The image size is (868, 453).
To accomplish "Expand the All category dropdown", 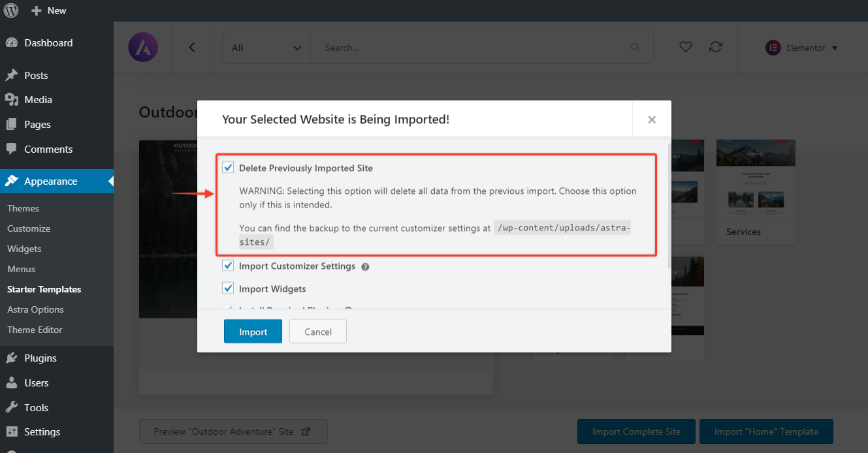I will pyautogui.click(x=266, y=48).
